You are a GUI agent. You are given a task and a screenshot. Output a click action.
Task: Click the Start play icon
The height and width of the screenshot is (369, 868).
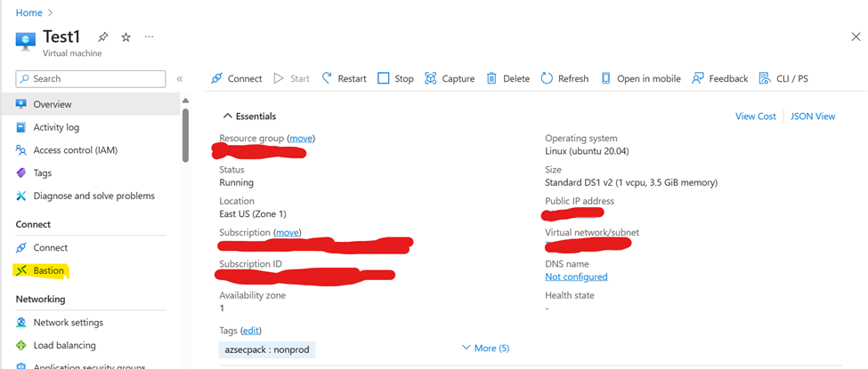pos(279,78)
